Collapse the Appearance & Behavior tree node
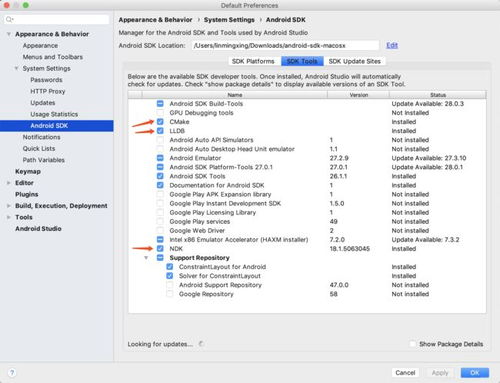Screen dimensions: 500x383 tap(9, 34)
